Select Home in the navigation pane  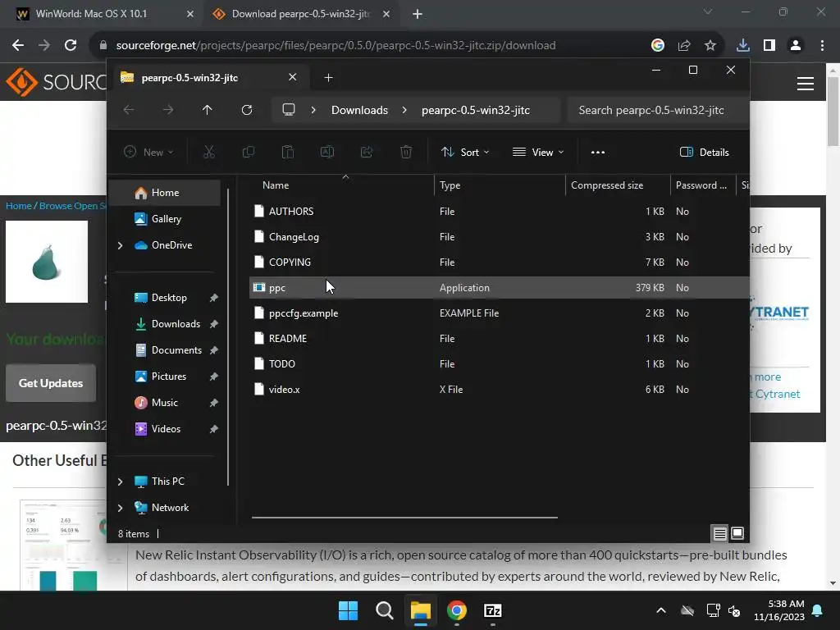point(164,193)
